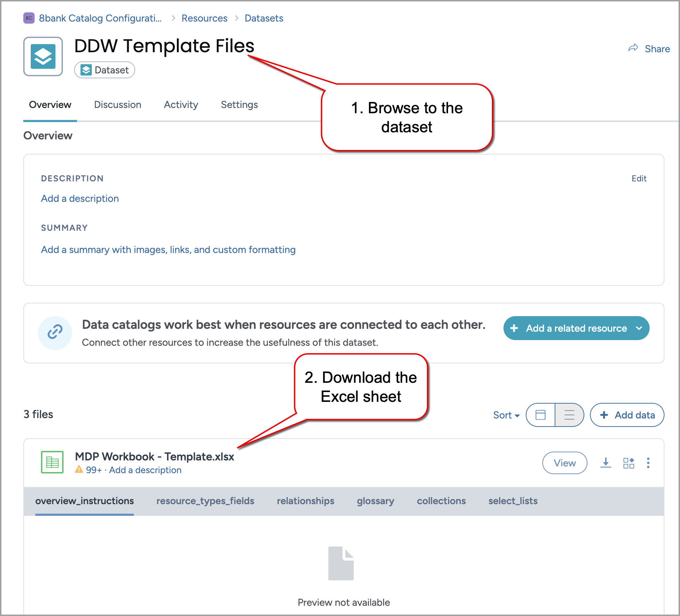Select the Add data button
The height and width of the screenshot is (616, 680).
pos(627,415)
